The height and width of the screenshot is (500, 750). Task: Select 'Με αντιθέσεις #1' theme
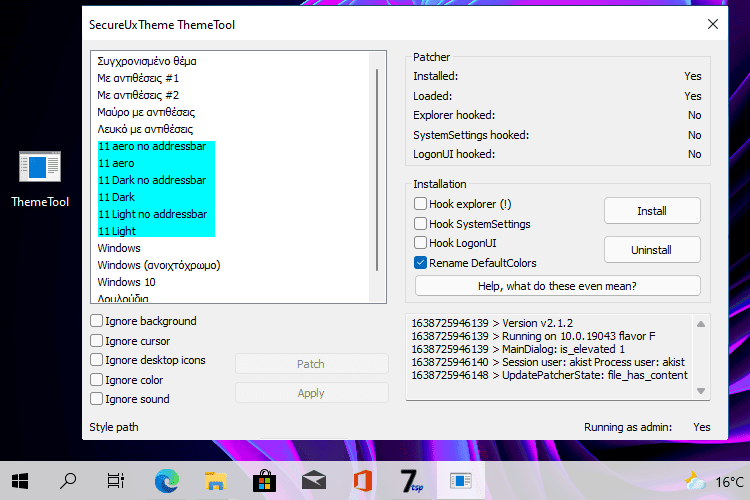pos(138,78)
